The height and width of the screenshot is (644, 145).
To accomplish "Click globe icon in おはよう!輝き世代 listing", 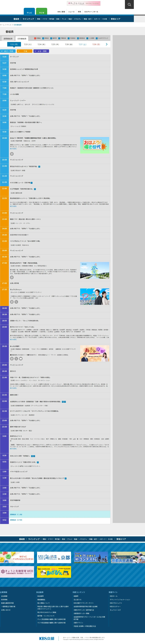I will [12, 154].
